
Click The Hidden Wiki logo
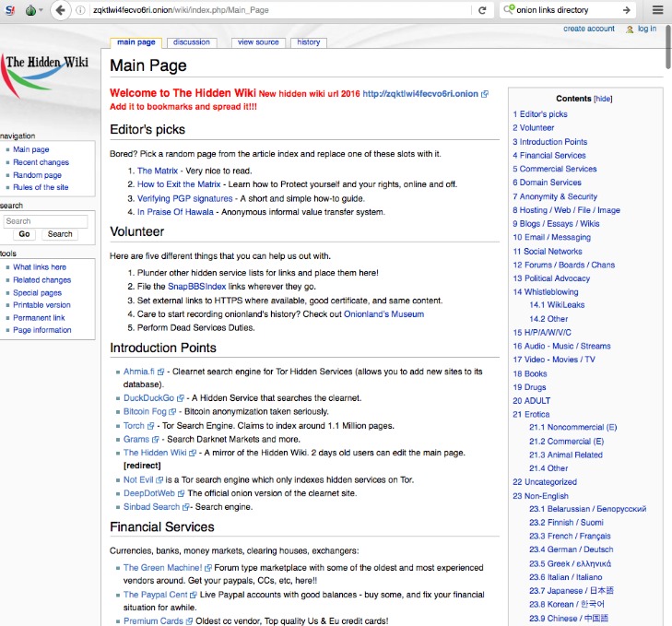[46, 75]
